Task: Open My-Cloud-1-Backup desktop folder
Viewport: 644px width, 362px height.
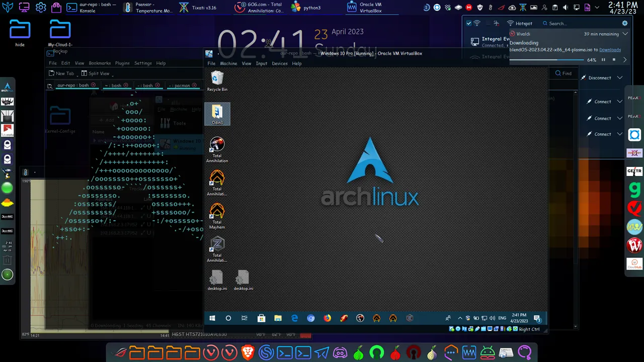Action: tap(60, 36)
